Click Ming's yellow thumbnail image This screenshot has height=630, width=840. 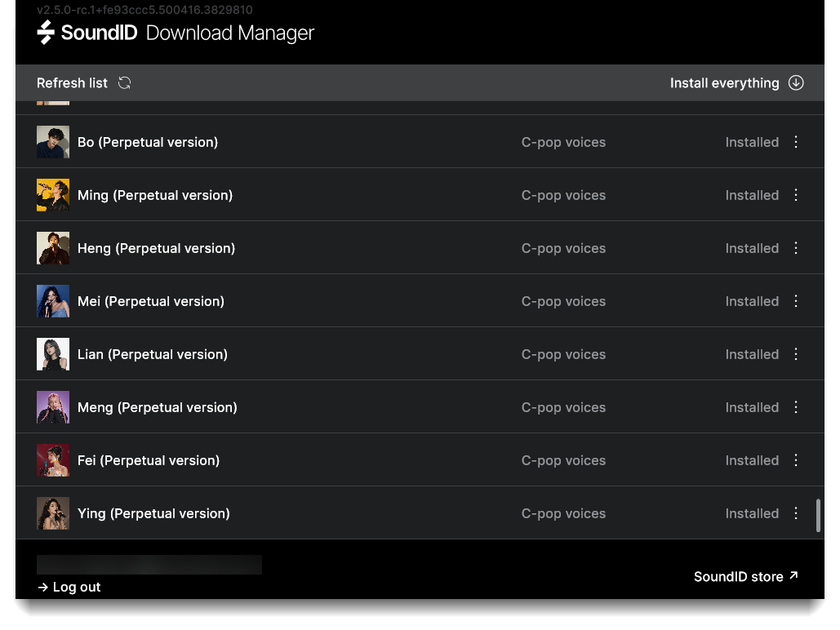click(53, 195)
